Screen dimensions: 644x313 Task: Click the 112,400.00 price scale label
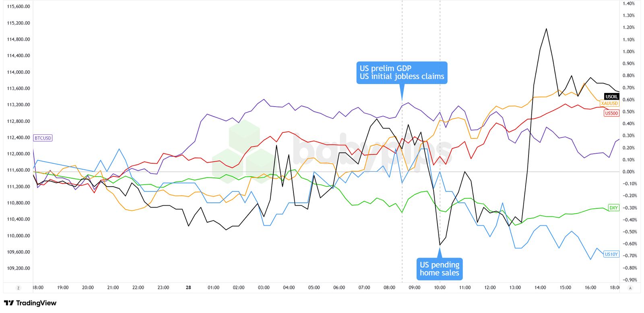pos(19,138)
